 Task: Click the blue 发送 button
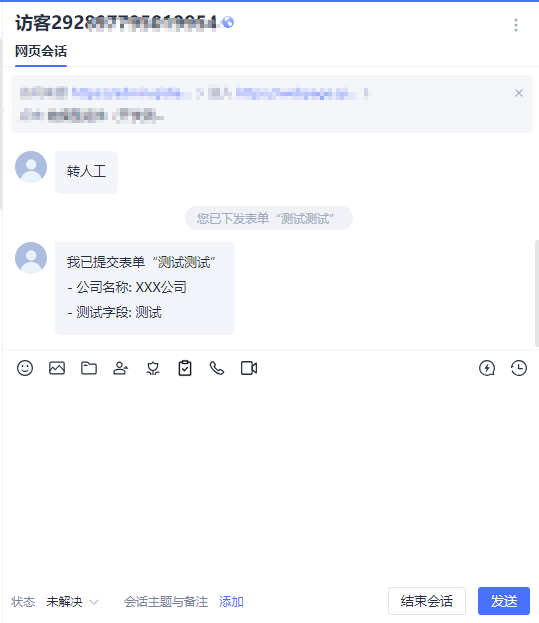click(x=504, y=601)
